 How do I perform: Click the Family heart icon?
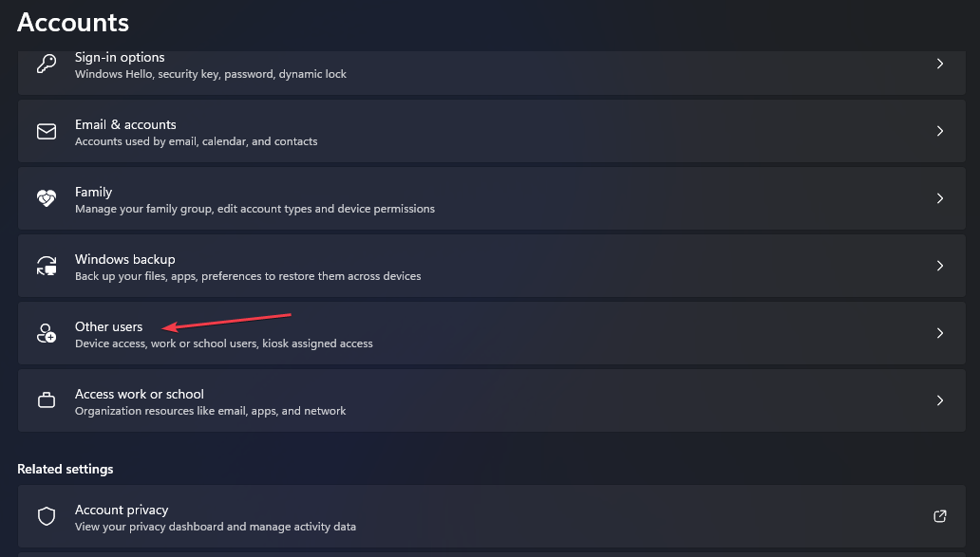point(47,198)
